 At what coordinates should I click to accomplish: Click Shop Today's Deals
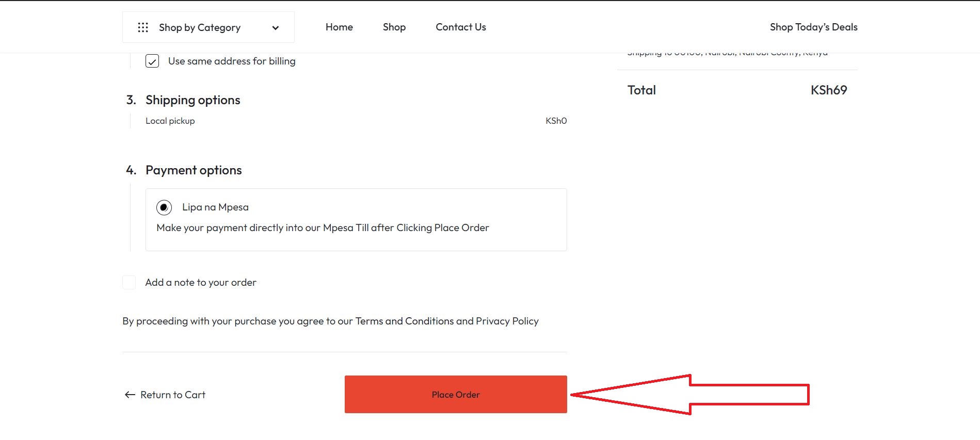tap(813, 27)
